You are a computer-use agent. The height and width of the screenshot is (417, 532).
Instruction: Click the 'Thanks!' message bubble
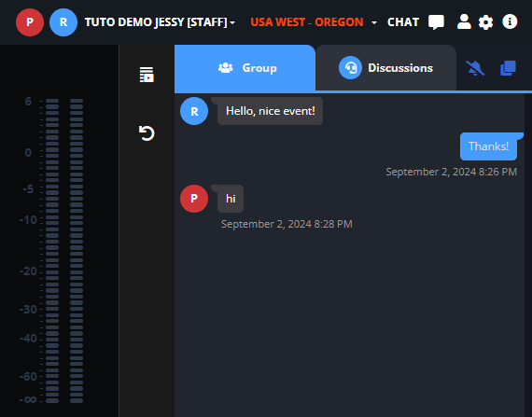(x=488, y=146)
